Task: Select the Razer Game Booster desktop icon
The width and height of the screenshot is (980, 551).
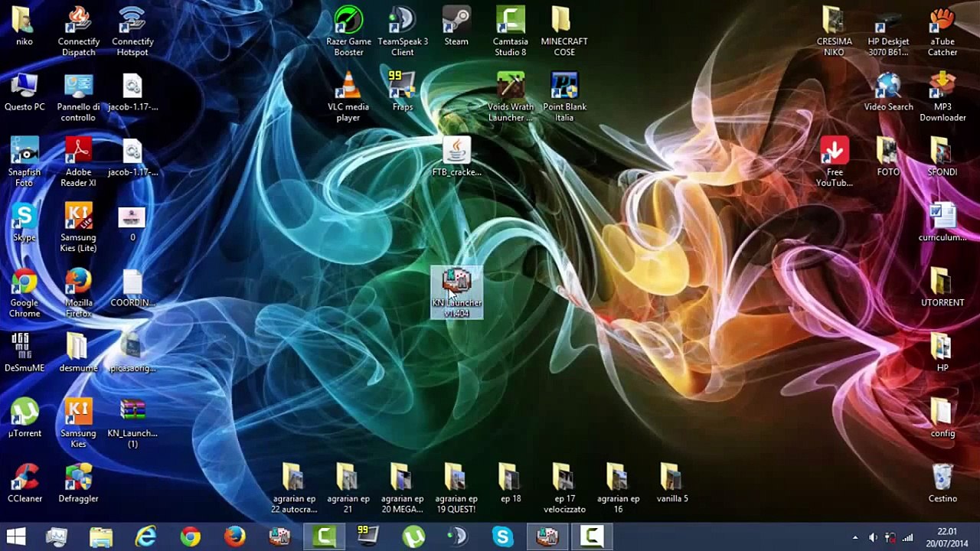Action: (348, 31)
